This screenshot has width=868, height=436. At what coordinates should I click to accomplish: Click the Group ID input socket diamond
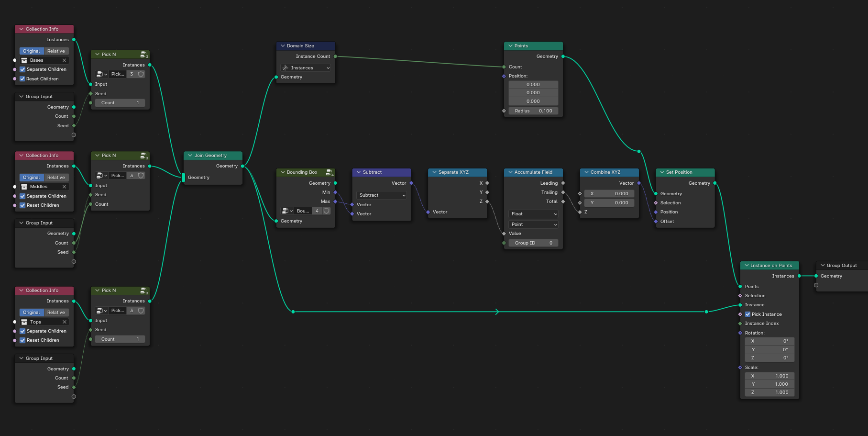point(504,243)
